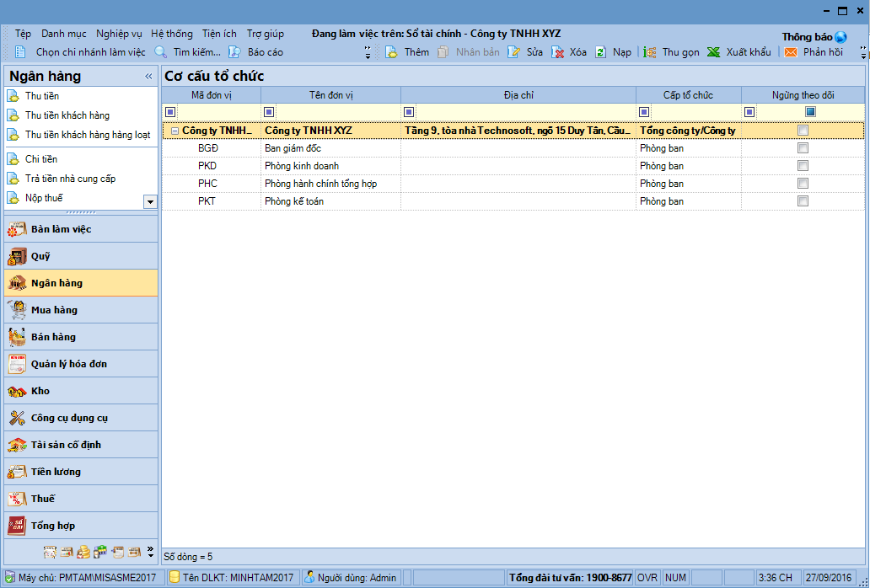Click the Thu gọn (Collapse) toolbar icon
Viewport: 870px width, 588px height.
[649, 52]
